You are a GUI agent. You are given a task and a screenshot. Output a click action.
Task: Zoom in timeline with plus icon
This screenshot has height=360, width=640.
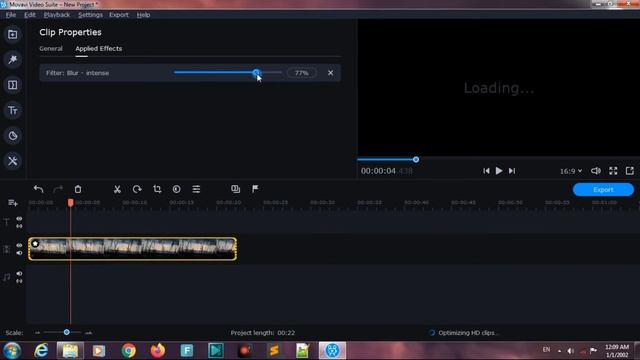coord(88,333)
